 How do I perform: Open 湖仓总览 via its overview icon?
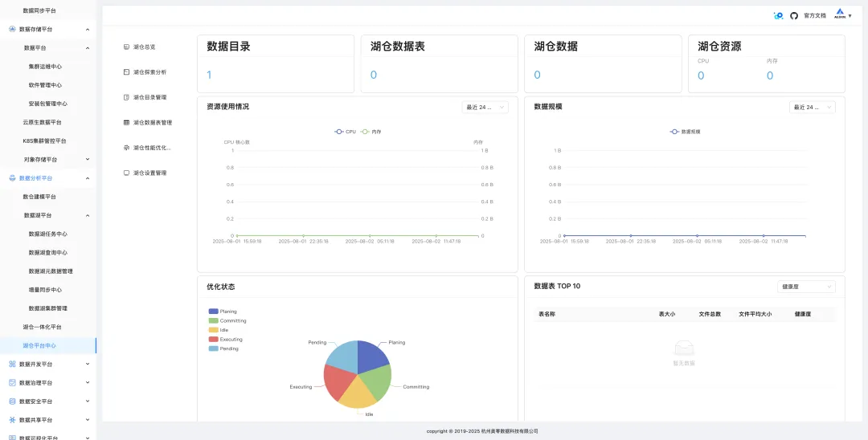click(126, 47)
